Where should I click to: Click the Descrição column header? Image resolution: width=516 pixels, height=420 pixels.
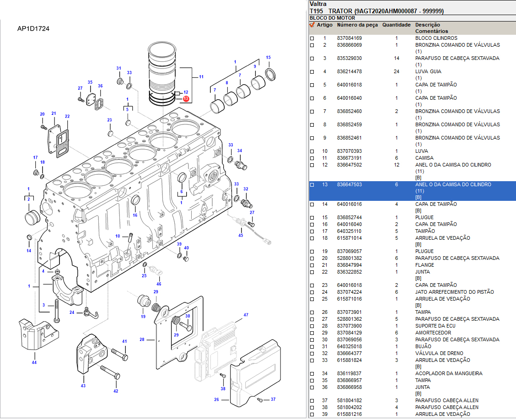click(427, 25)
